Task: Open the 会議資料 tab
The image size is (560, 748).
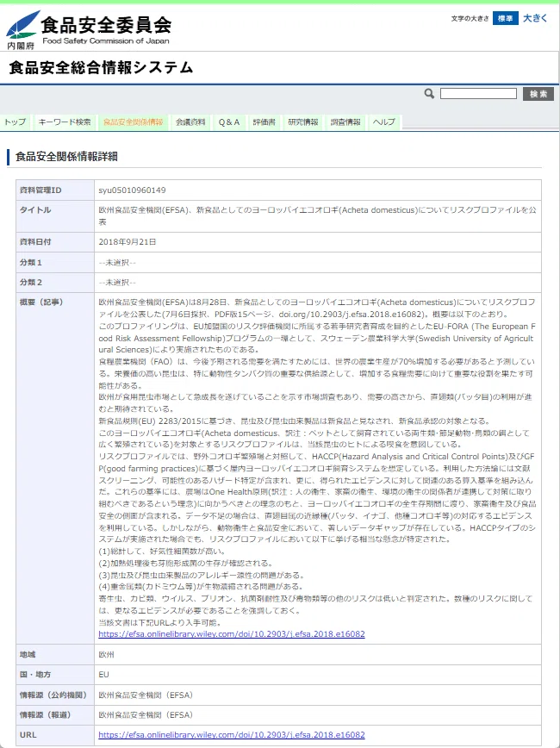Action: (x=190, y=122)
